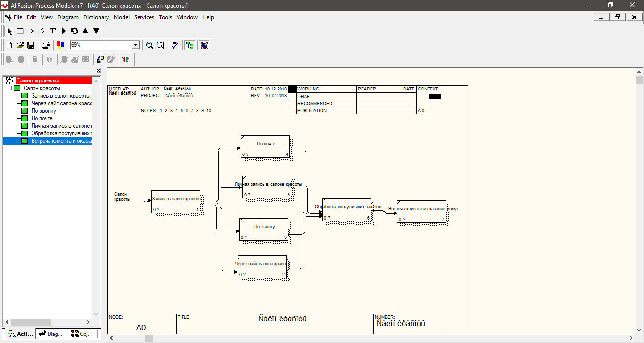Screen dimensions: 644x343
Task: Open the Edit menu
Action: point(32,17)
